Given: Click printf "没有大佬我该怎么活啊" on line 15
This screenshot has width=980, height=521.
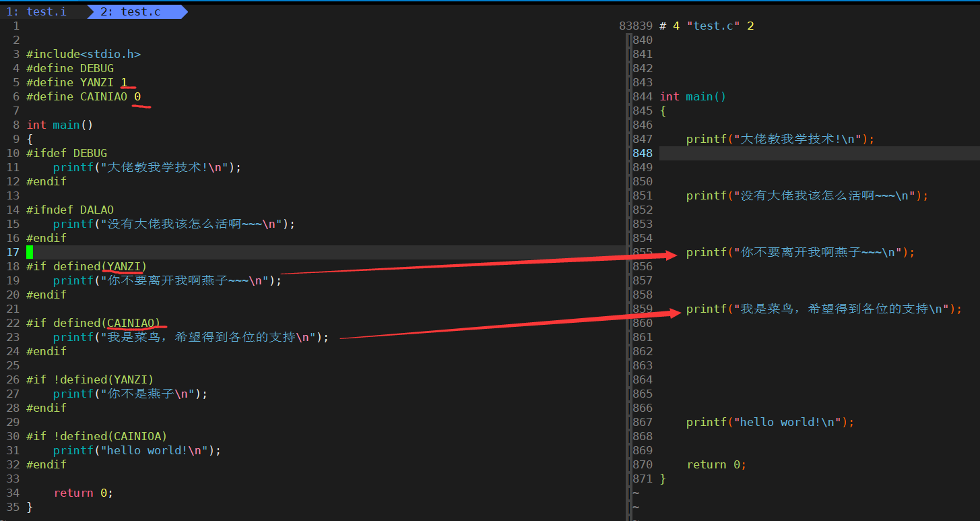Looking at the screenshot, I should (x=174, y=224).
